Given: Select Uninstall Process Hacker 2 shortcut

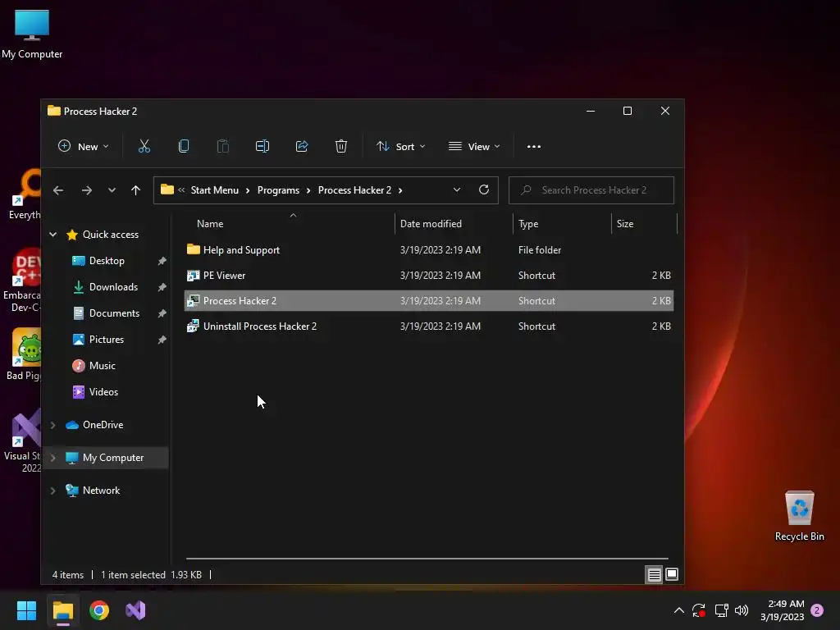Looking at the screenshot, I should [428, 326].
